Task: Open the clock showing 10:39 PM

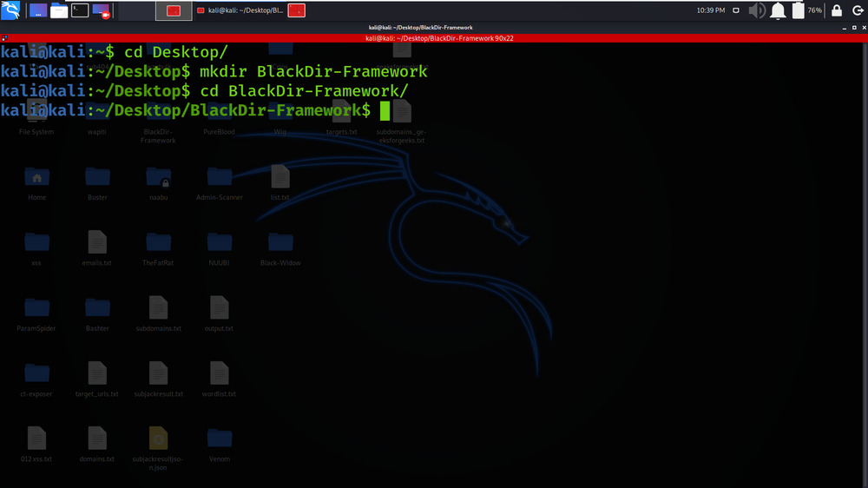Action: pyautogui.click(x=711, y=10)
